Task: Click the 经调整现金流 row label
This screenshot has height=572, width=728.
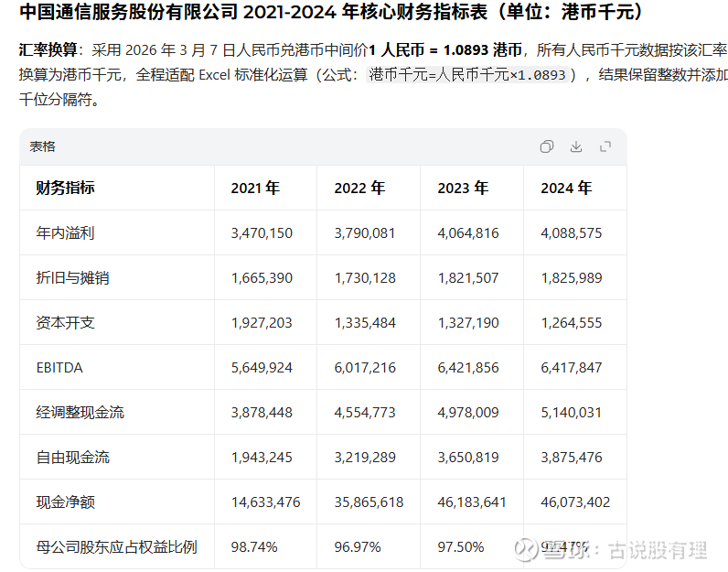Action: [80, 412]
